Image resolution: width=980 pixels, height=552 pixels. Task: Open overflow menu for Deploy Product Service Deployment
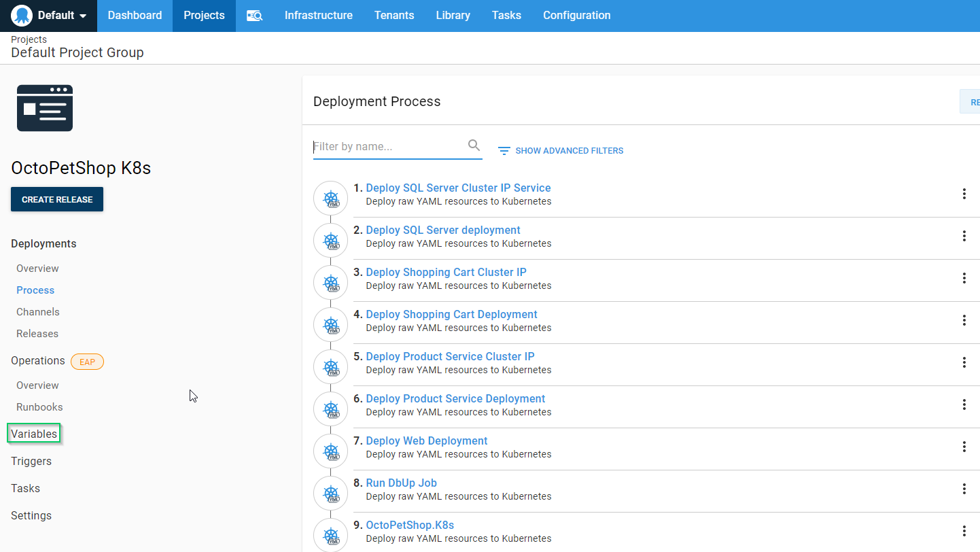(964, 404)
